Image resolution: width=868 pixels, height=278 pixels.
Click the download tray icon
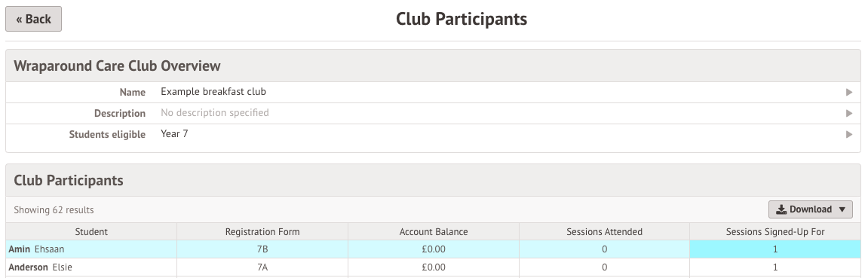(x=781, y=209)
